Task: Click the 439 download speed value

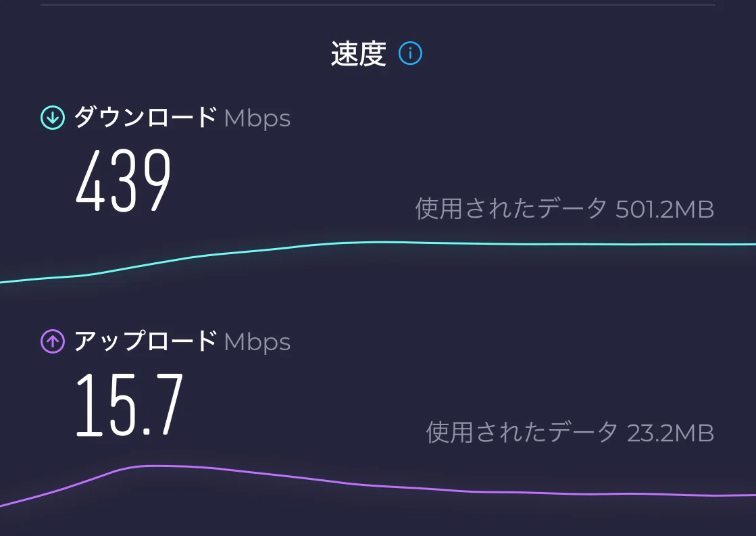Action: pos(124,180)
